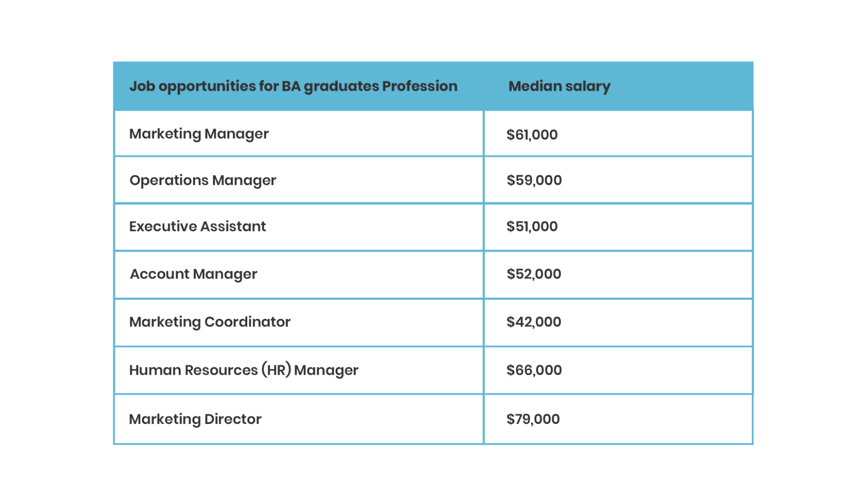Click the words 'Human Resources' in the table
Screen dimensions: 868x496
pos(193,370)
